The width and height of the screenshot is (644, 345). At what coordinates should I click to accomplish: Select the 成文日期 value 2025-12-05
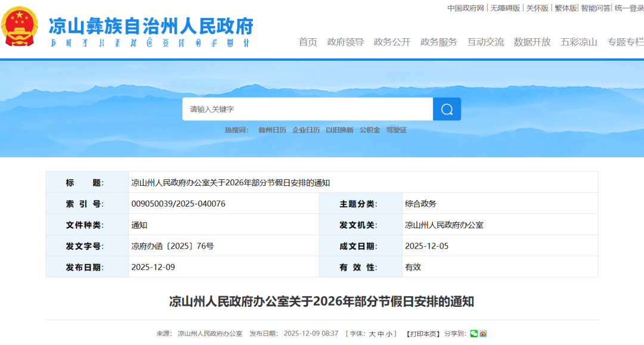[427, 246]
